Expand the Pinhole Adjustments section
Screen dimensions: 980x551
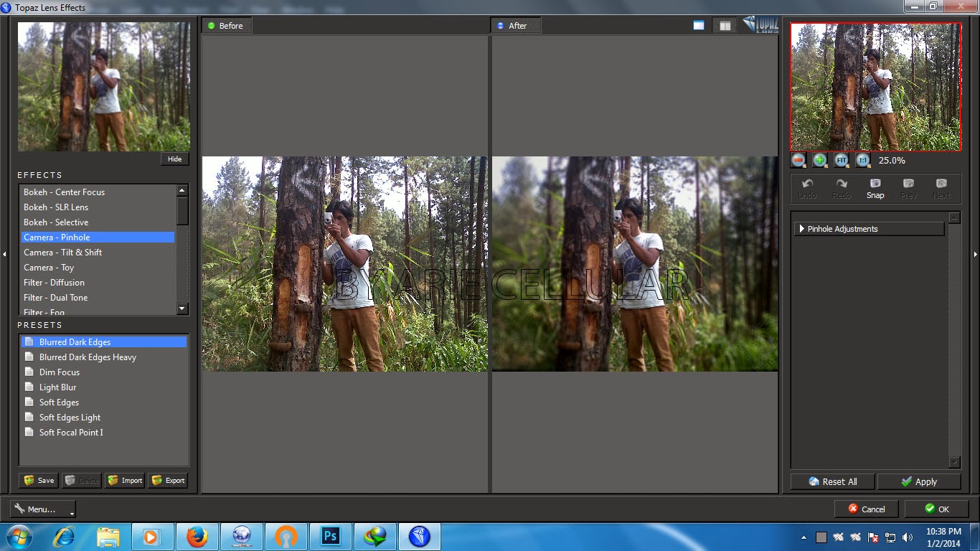tap(870, 229)
